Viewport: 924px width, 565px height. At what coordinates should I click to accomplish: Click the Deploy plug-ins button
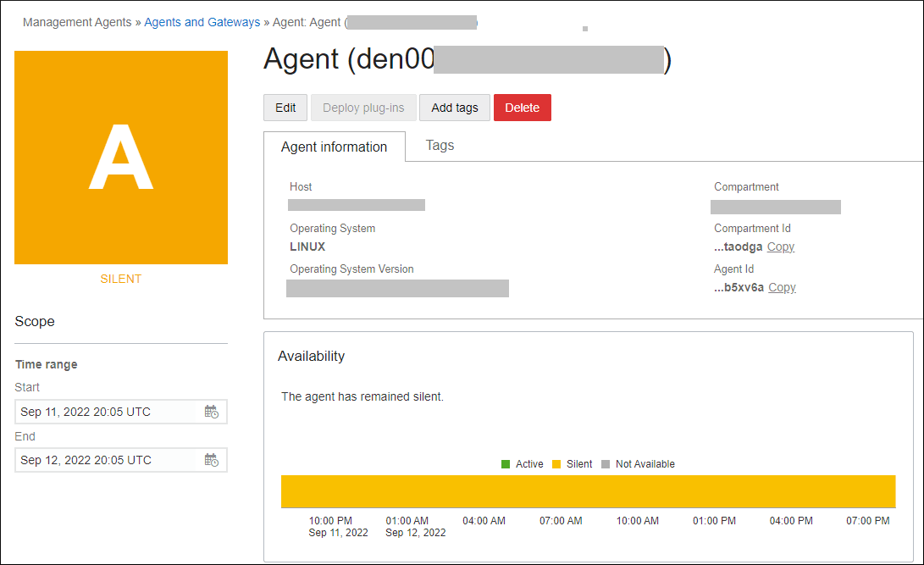362,108
